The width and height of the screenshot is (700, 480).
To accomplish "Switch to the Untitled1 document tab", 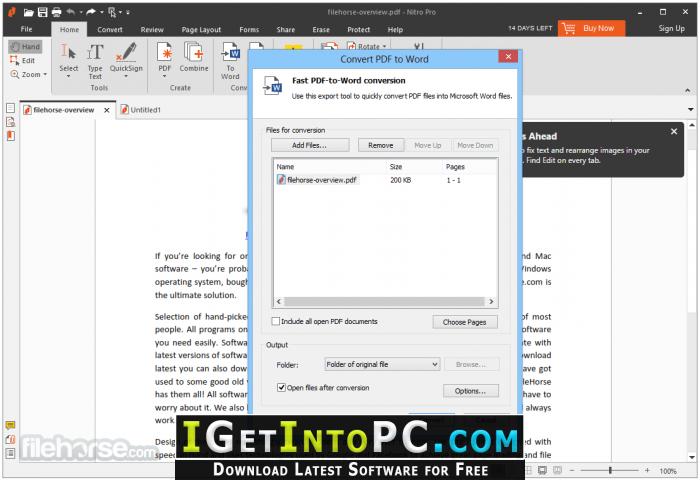I will coord(141,109).
